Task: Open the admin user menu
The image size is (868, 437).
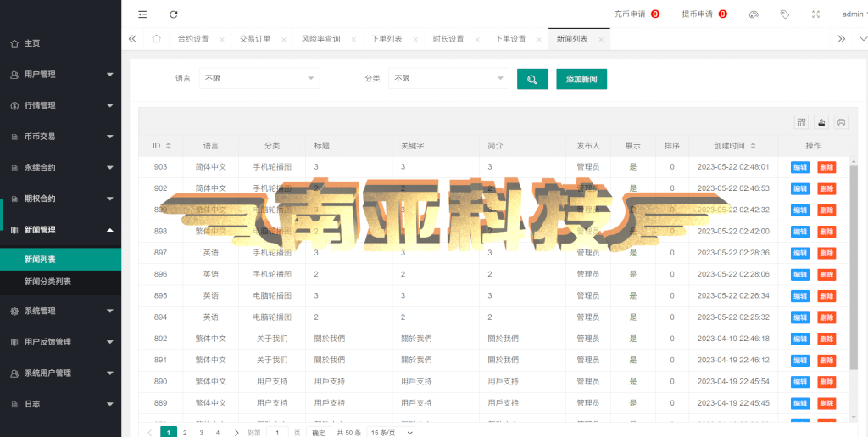Action: point(854,14)
